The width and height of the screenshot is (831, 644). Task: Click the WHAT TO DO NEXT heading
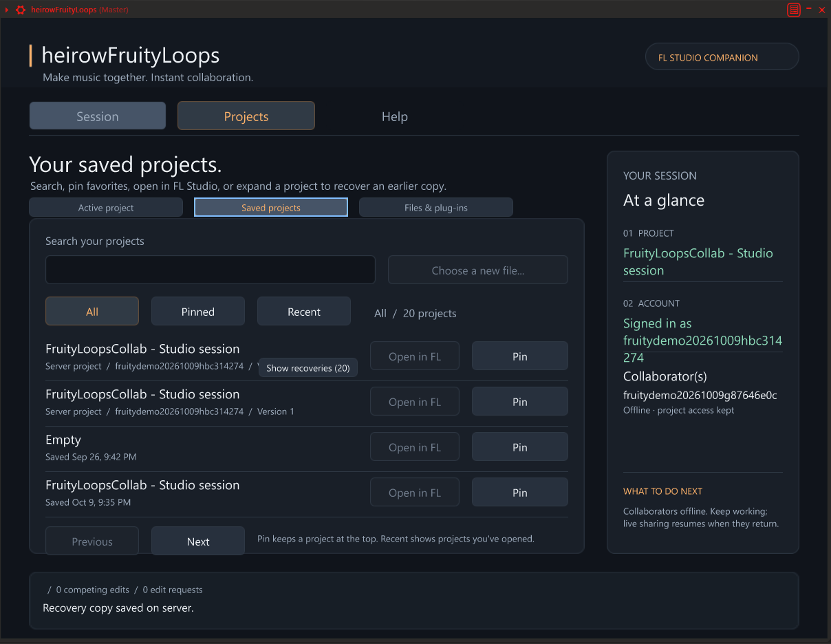click(x=663, y=491)
